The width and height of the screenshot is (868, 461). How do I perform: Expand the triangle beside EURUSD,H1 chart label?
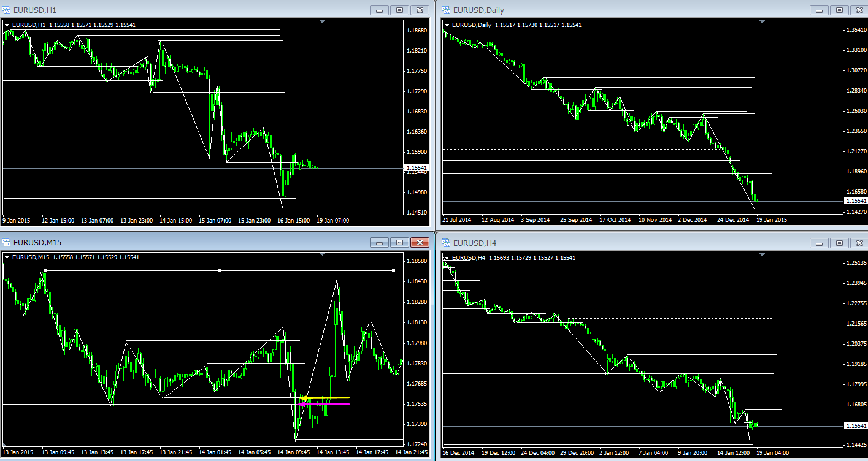click(x=7, y=25)
